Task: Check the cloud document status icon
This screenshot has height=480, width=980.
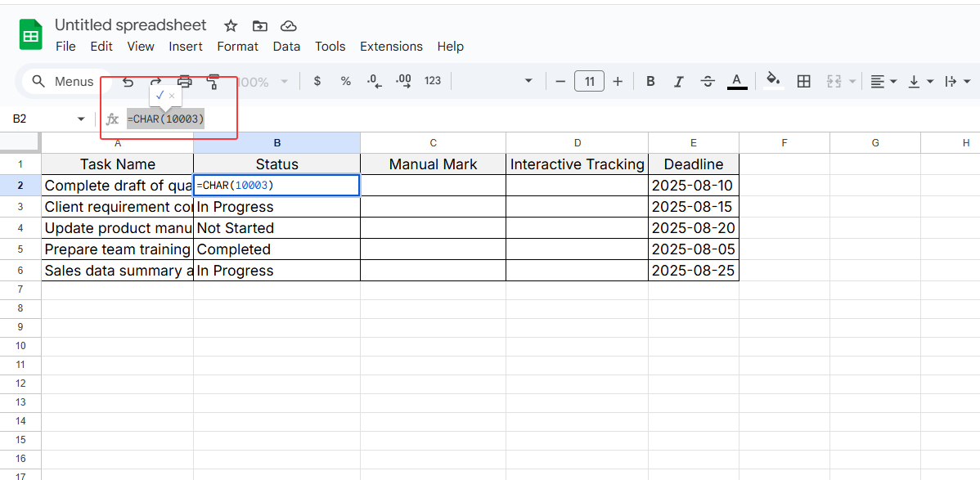Action: [x=288, y=25]
